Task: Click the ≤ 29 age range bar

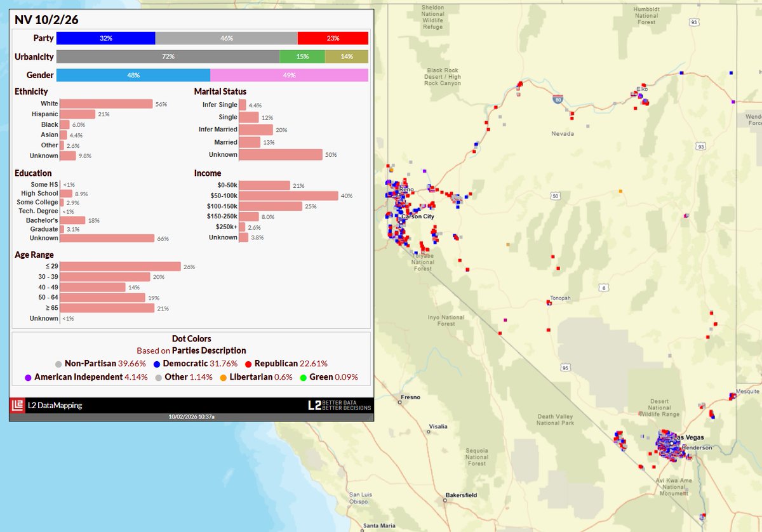Action: (x=121, y=267)
